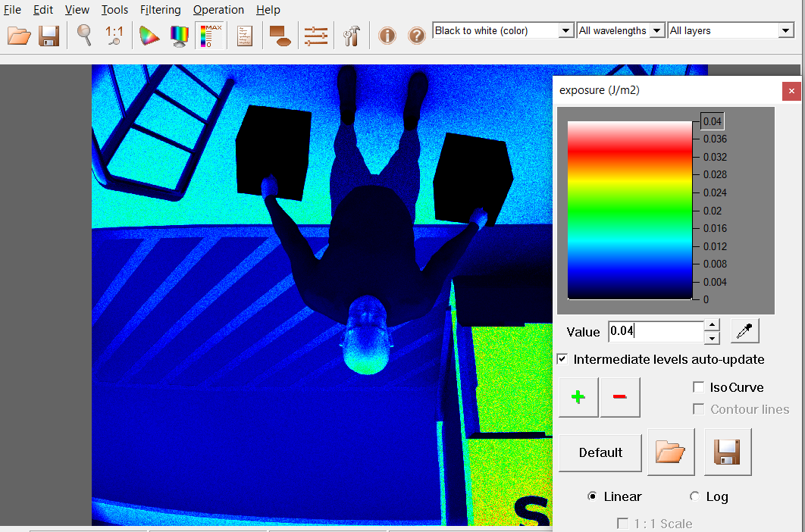Select the Log scale radio button
This screenshot has width=805, height=532.
(694, 496)
